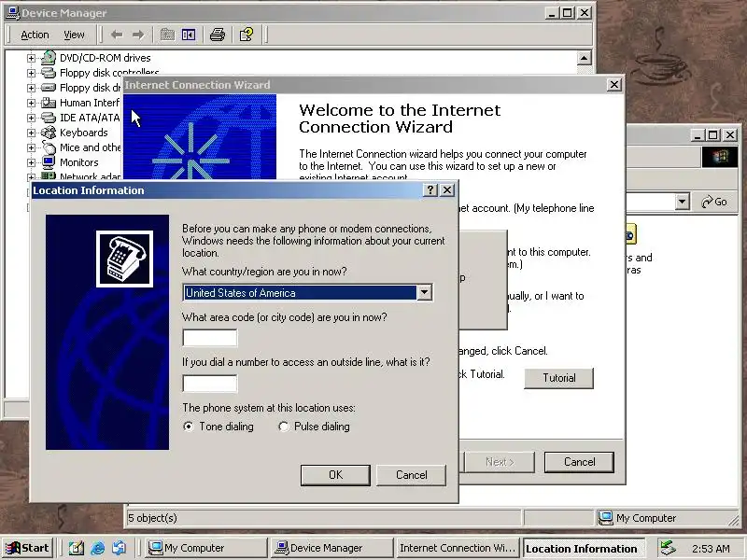Switch to Internet Connection Wizard taskbar button
Viewport: 747px width, 560px height.
tap(458, 548)
